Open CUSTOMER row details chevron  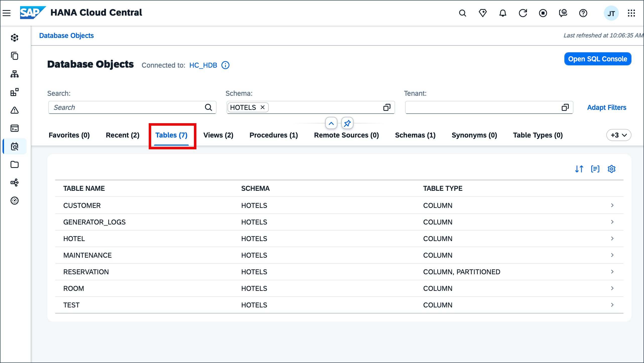612,205
